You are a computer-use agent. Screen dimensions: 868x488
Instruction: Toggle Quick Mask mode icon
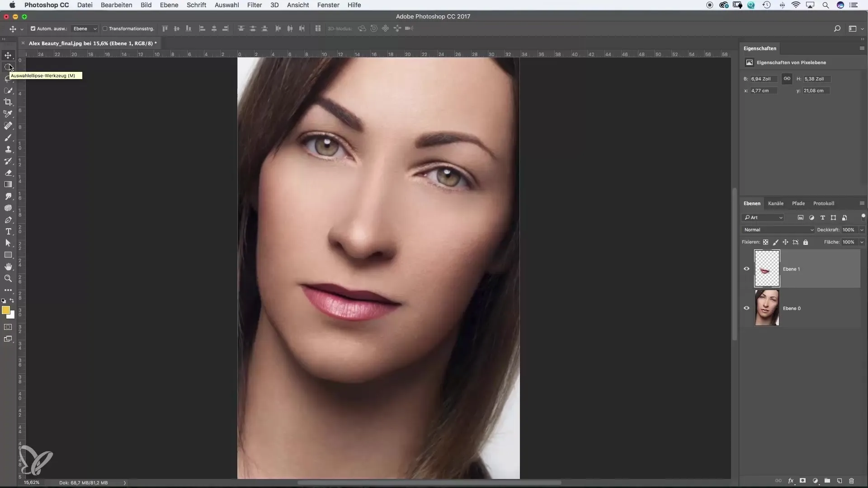8,327
